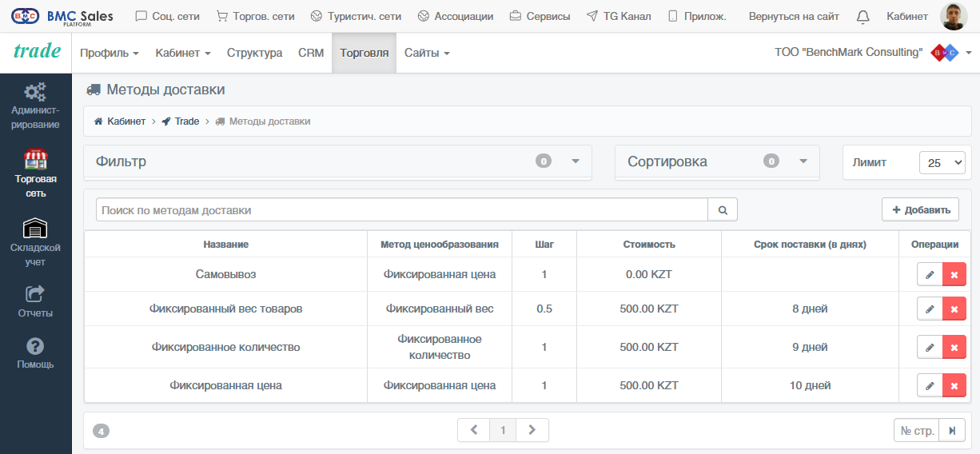Focus the delivery methods search field
The height and width of the screenshot is (454, 980).
(402, 210)
